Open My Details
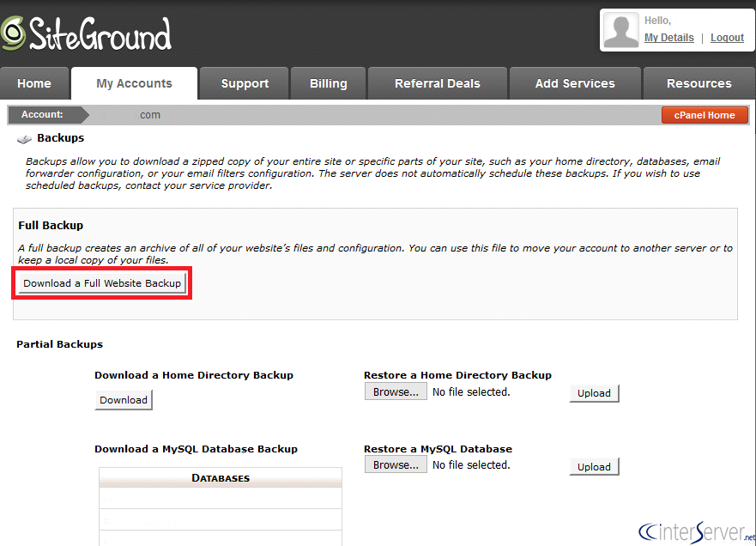Image resolution: width=756 pixels, height=546 pixels. tap(668, 37)
